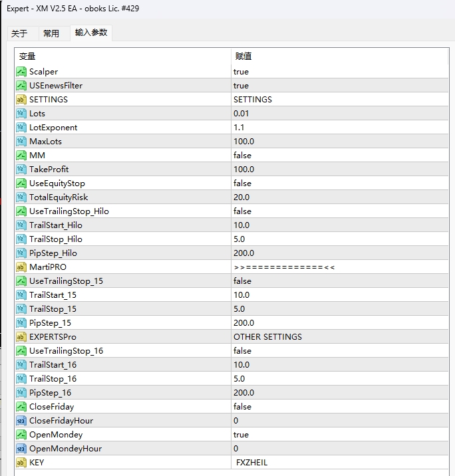This screenshot has width=455, height=476.
Task: Click the string icon beside KEY
Action: coord(21,463)
